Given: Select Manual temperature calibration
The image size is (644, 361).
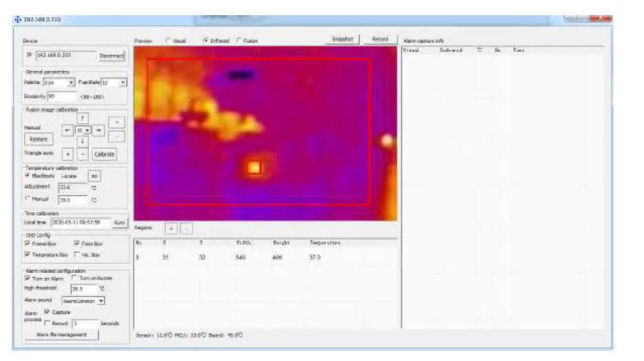Looking at the screenshot, I should pos(28,199).
